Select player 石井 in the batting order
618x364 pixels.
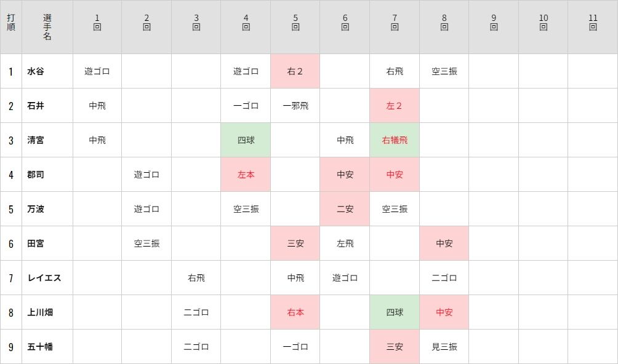[x=36, y=106]
